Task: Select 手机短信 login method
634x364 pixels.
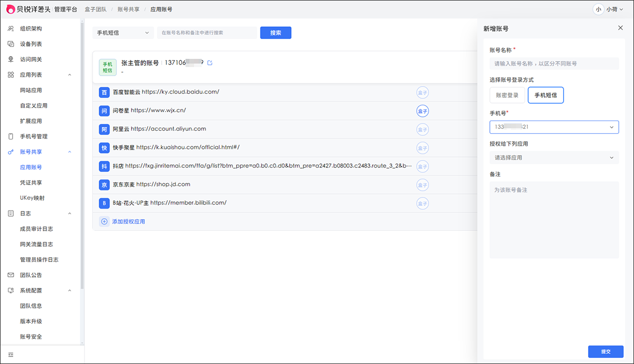Action: pyautogui.click(x=545, y=96)
